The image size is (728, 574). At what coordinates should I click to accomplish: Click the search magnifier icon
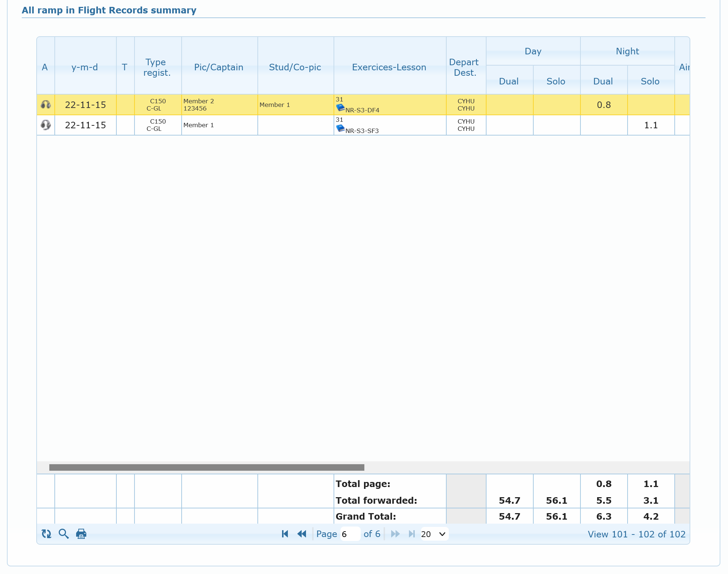click(x=63, y=534)
